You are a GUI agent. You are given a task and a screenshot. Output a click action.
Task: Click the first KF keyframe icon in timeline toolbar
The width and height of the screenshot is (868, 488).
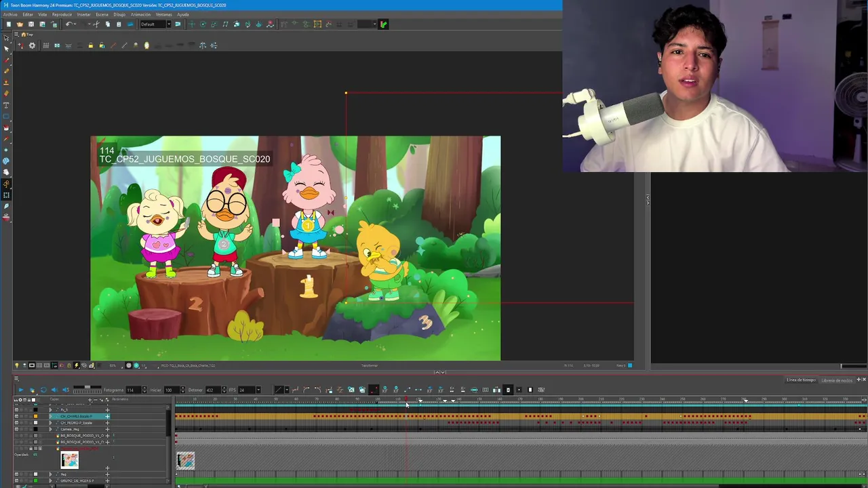(x=385, y=390)
